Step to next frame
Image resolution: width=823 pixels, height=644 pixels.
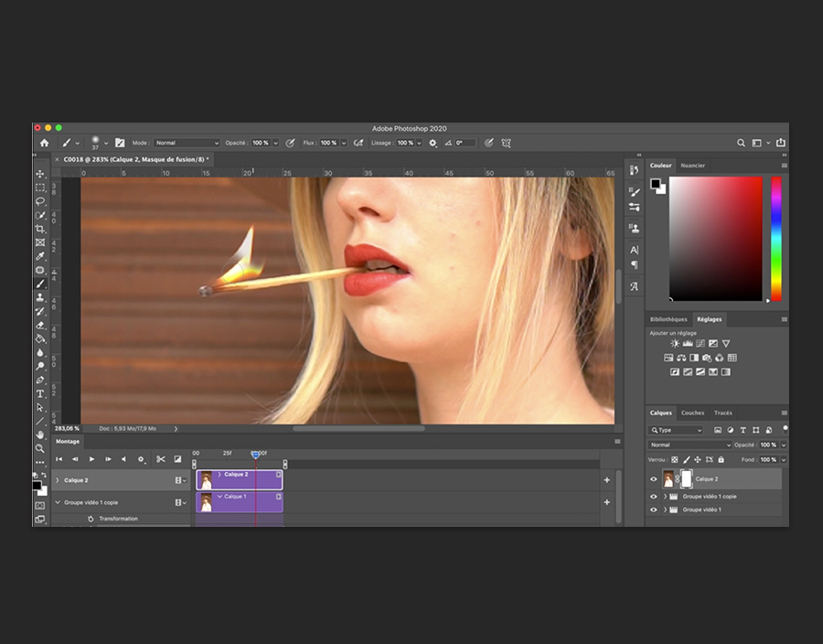[x=108, y=459]
